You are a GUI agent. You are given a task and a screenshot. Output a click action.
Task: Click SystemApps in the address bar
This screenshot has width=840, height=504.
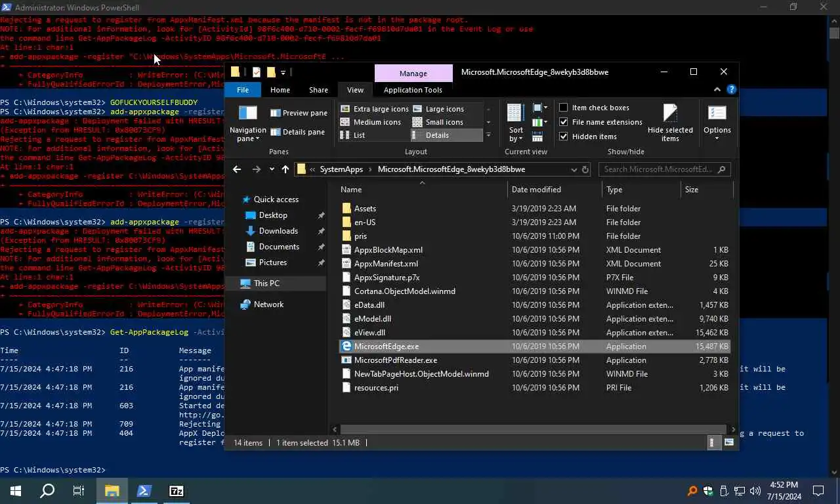tap(341, 169)
